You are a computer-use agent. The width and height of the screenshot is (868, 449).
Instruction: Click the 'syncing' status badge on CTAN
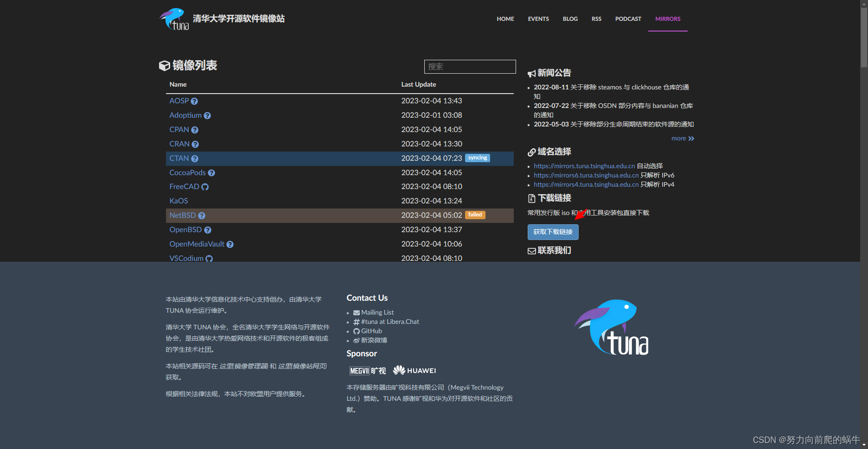tap(478, 158)
